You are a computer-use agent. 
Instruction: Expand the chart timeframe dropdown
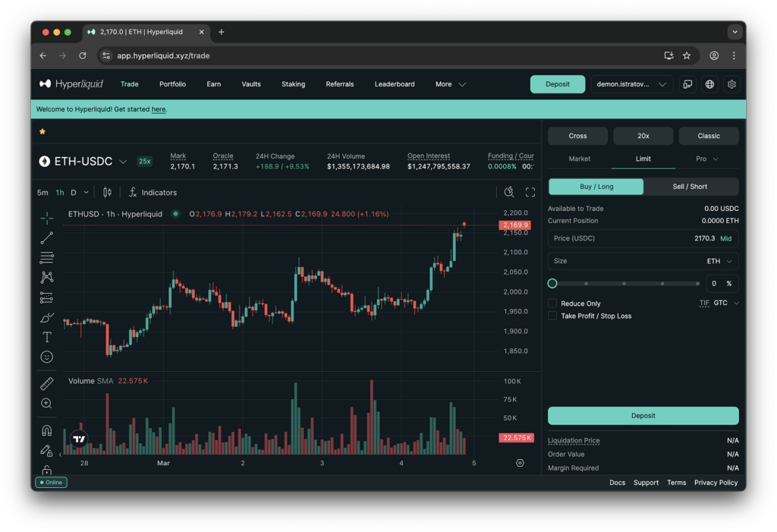pos(87,192)
